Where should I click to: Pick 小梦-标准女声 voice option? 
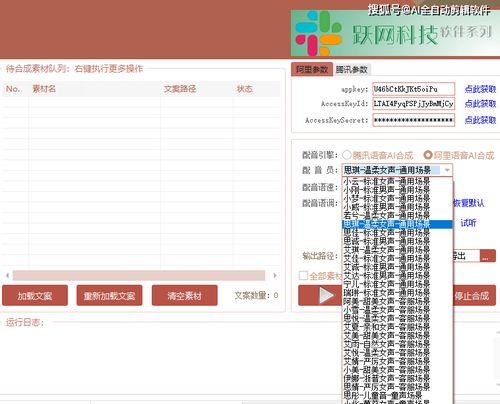(x=397, y=199)
